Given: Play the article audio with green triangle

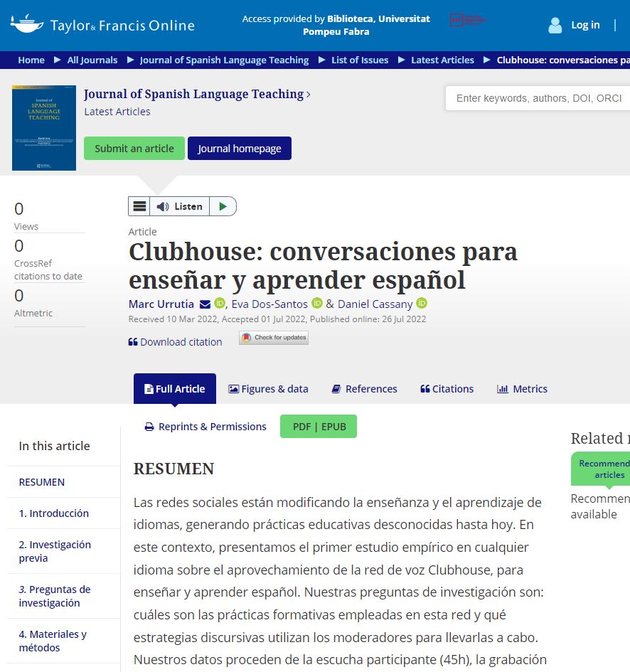Looking at the screenshot, I should click(x=223, y=206).
